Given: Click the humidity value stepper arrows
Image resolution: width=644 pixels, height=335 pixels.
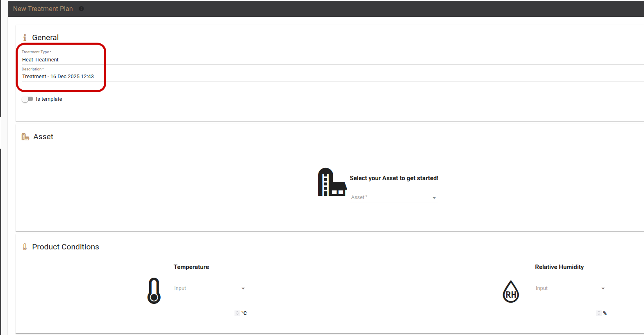Looking at the screenshot, I should [599, 313].
